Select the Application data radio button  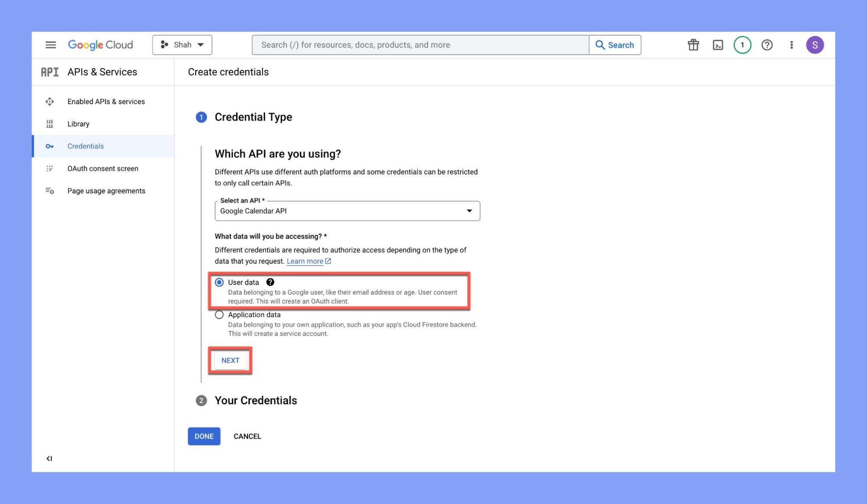coord(219,314)
